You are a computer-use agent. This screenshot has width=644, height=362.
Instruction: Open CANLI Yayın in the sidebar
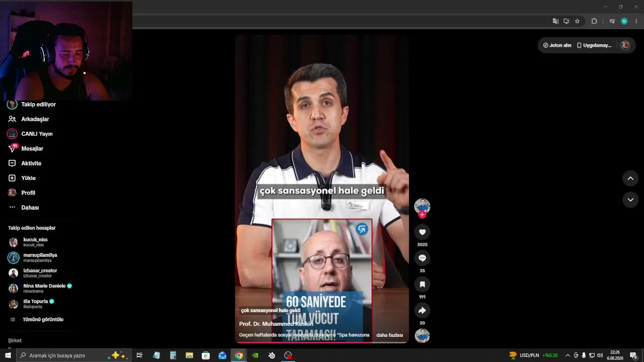[37, 134]
